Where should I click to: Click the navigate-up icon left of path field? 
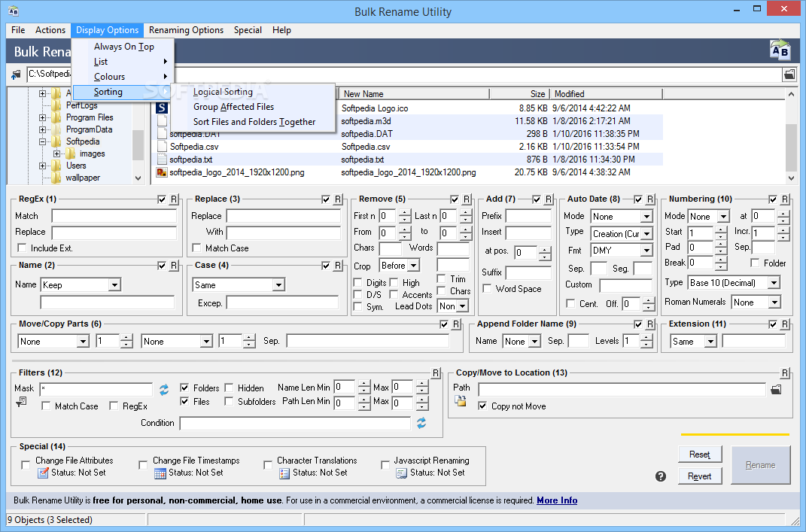point(16,74)
